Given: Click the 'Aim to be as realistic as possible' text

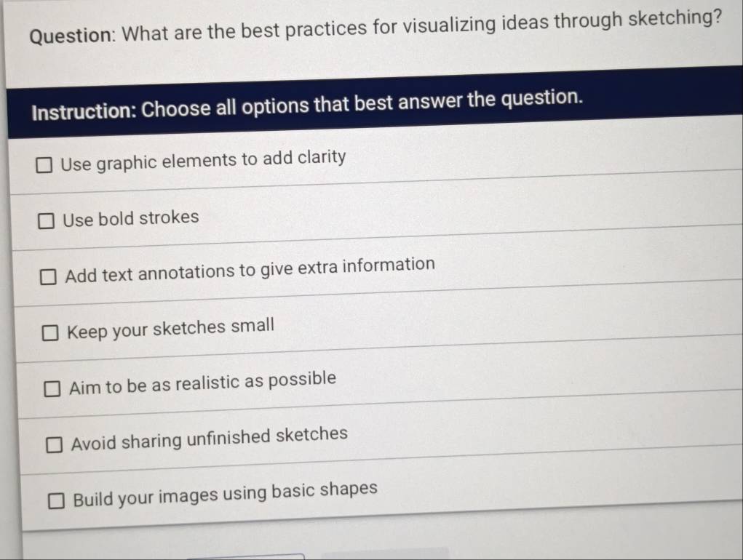Looking at the screenshot, I should (x=202, y=383).
